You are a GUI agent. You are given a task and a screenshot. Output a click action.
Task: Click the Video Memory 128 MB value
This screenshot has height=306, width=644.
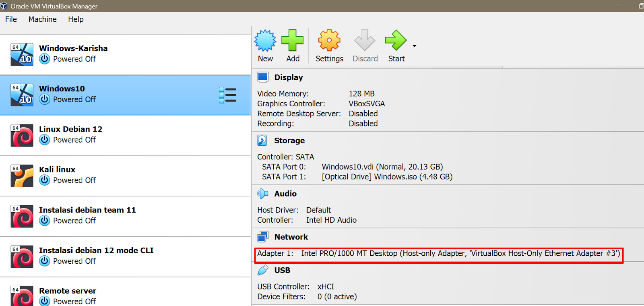point(361,94)
